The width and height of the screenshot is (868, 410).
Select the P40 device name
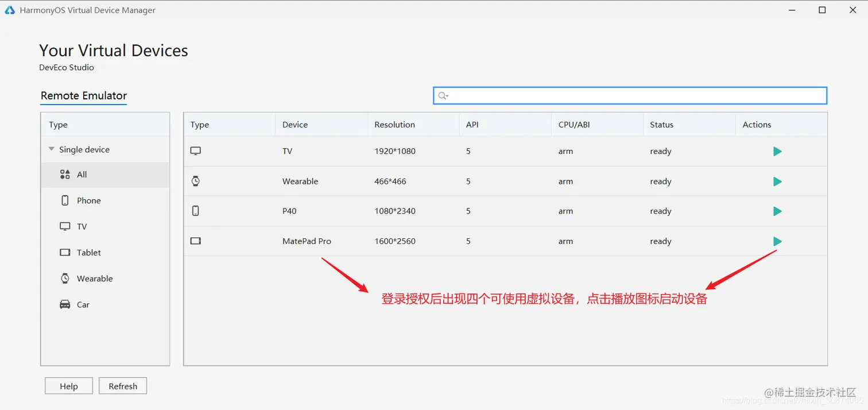[289, 211]
